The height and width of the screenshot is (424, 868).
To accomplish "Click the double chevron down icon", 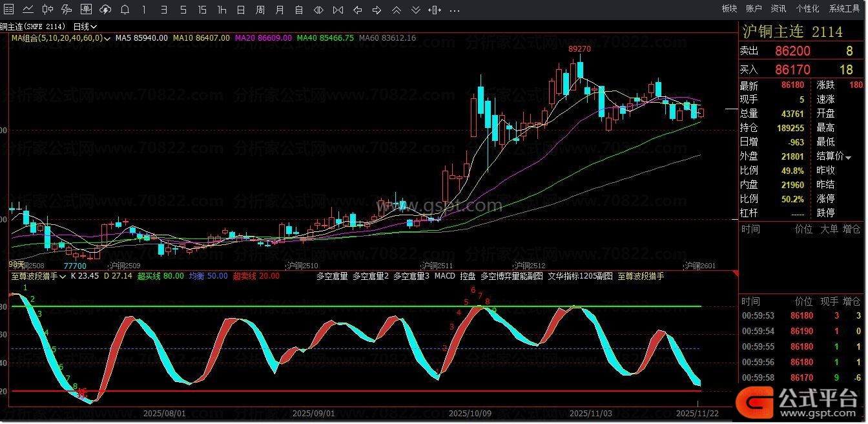I will pyautogui.click(x=416, y=10).
